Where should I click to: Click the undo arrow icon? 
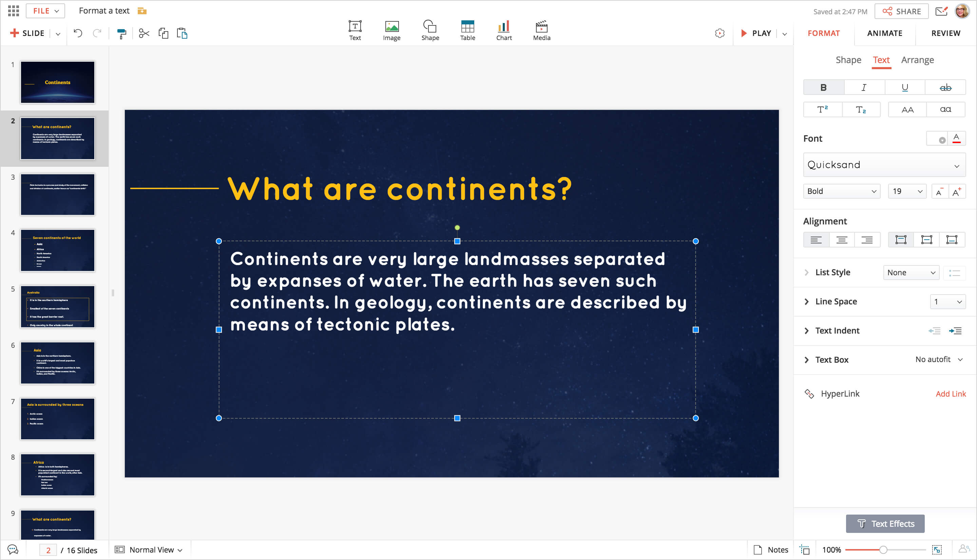pyautogui.click(x=78, y=34)
